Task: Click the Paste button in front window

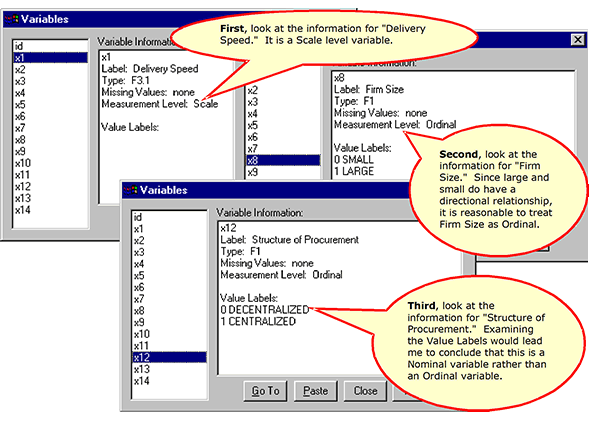Action: tap(316, 391)
